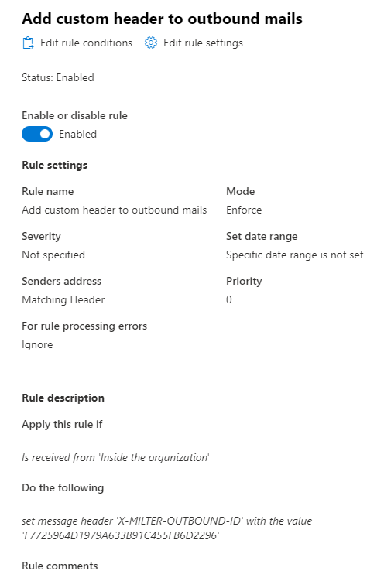Click the gear icon for rule settings
The width and height of the screenshot is (384, 588).
[151, 43]
